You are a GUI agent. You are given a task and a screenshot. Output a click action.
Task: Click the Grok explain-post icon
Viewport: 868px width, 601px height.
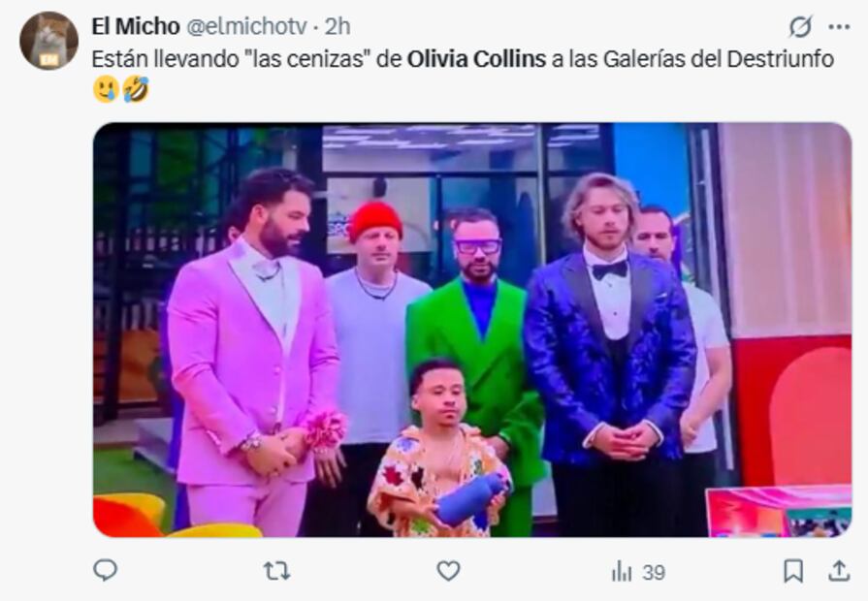pyautogui.click(x=800, y=26)
